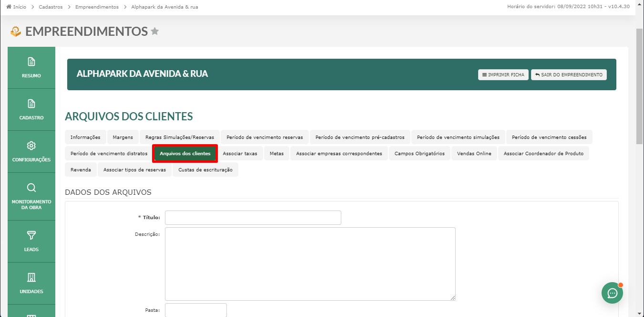Click Alphapark da Avenida & rua breadcrumb
The width and height of the screenshot is (644, 317).
pyautogui.click(x=164, y=7)
